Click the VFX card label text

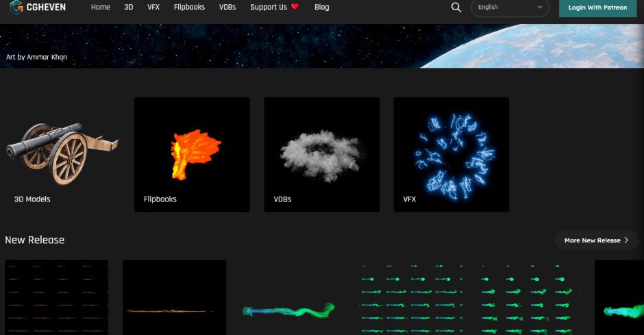410,199
